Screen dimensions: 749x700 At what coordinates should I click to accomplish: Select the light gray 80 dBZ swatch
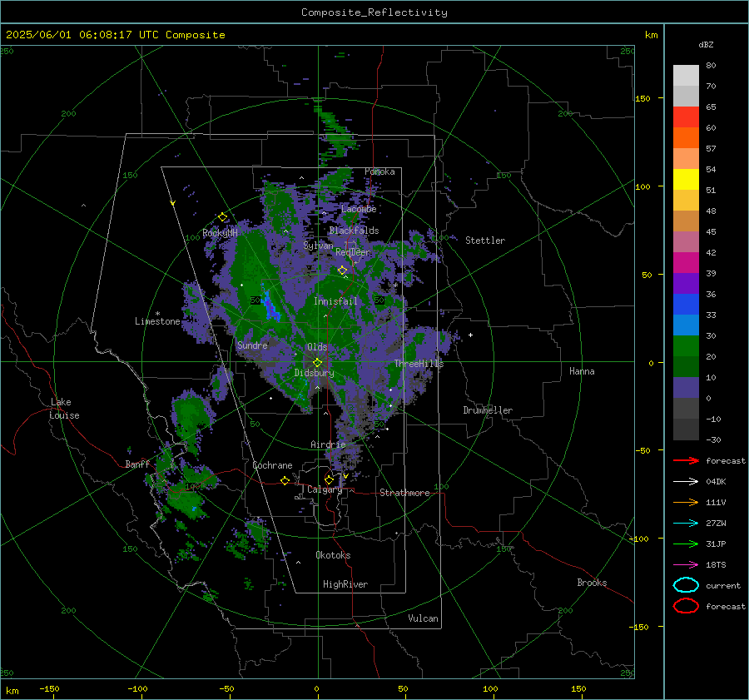point(686,76)
